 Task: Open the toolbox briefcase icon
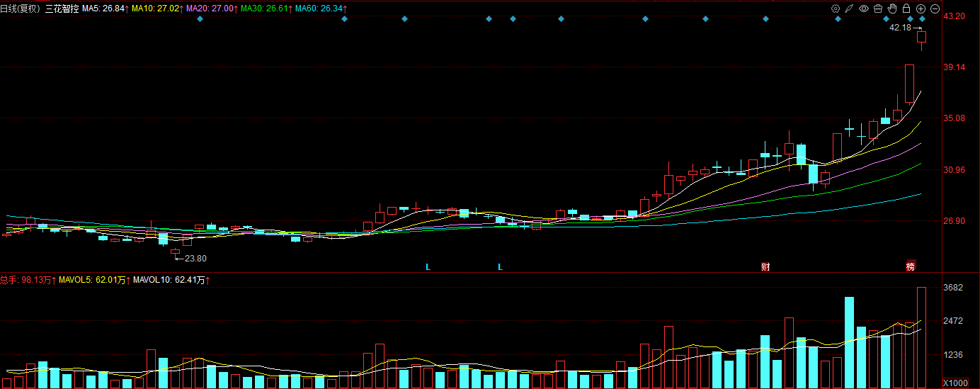click(x=878, y=9)
